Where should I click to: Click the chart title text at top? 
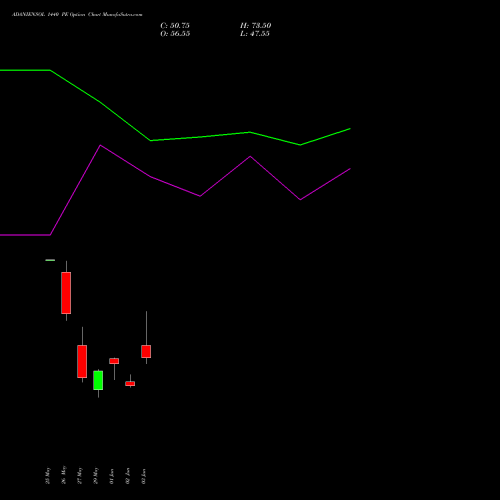(x=77, y=15)
